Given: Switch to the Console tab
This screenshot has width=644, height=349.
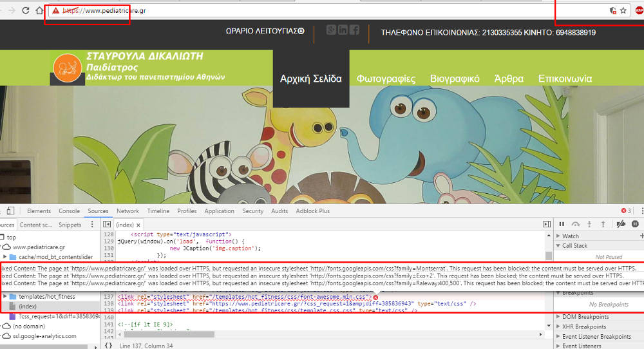Looking at the screenshot, I should click(69, 211).
